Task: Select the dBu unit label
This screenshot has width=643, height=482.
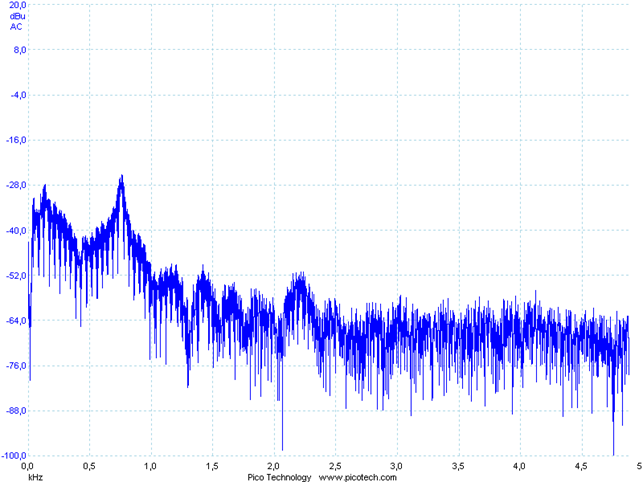Action: pyautogui.click(x=17, y=16)
